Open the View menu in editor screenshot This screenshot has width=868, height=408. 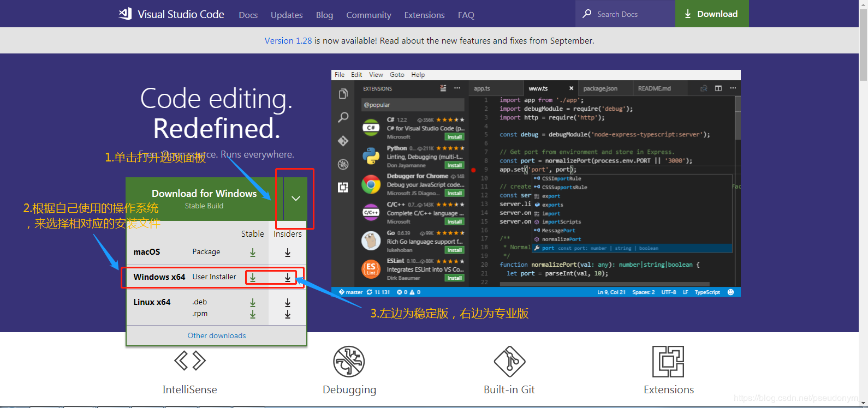coord(376,75)
